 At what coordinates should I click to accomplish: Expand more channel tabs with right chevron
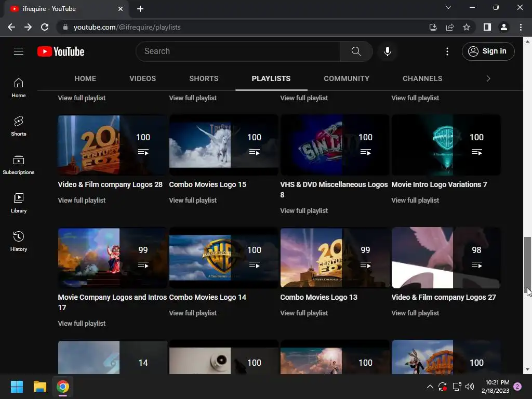point(488,78)
